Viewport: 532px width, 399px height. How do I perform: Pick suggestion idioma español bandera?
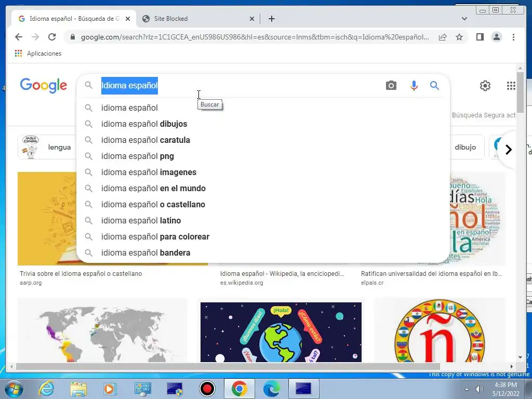[263, 253]
